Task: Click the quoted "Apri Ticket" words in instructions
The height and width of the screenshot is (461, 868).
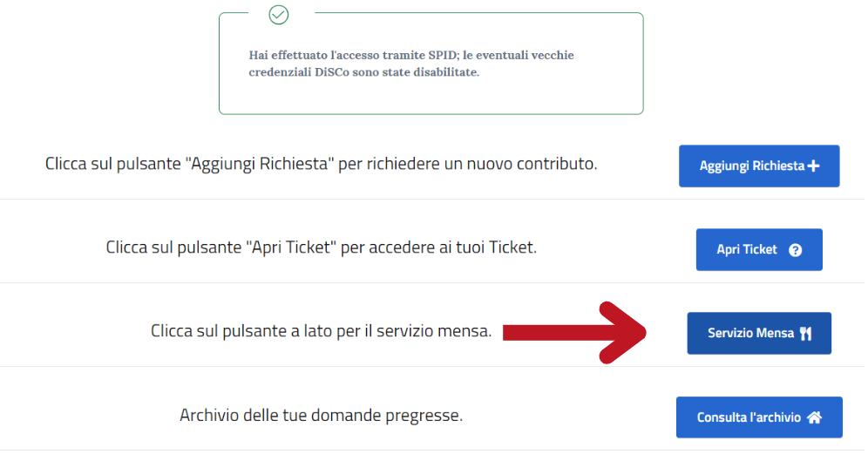Action: (x=290, y=247)
